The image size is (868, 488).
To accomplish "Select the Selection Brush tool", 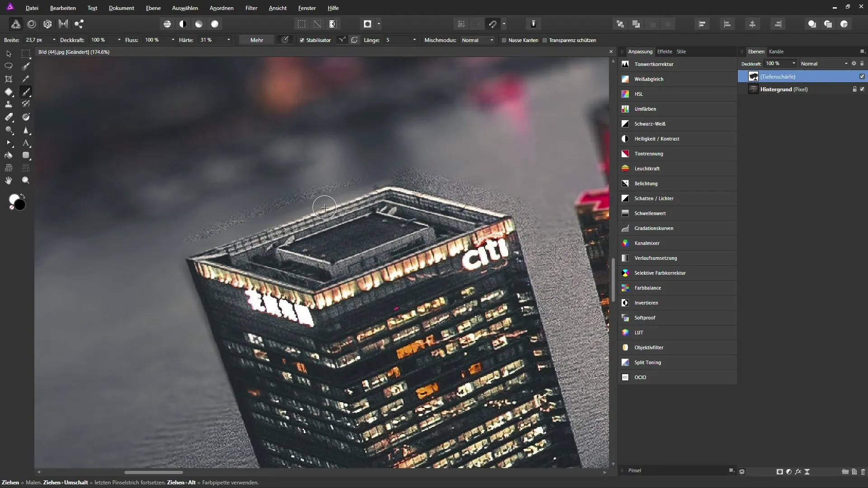I will 26,66.
